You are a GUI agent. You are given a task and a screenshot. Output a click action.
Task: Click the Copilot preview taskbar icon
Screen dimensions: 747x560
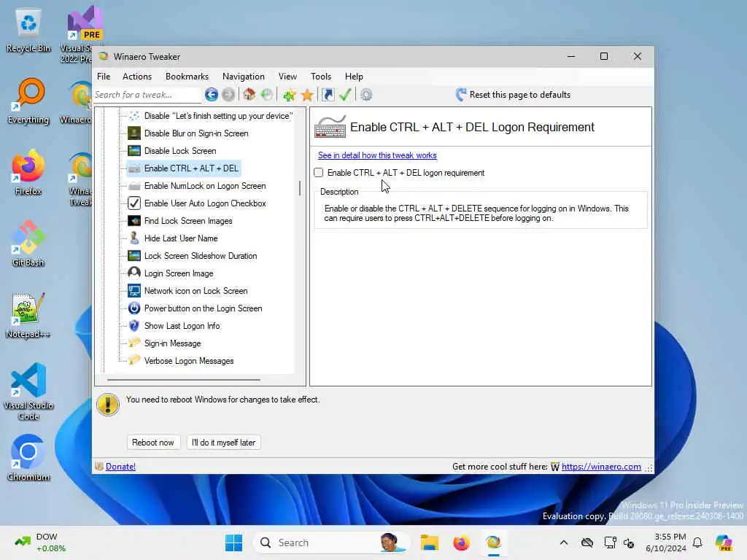pos(724,542)
